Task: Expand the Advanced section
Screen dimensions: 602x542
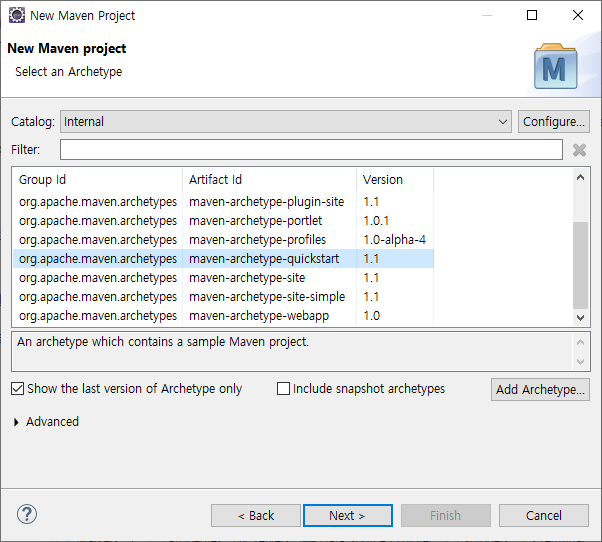Action: [16, 422]
